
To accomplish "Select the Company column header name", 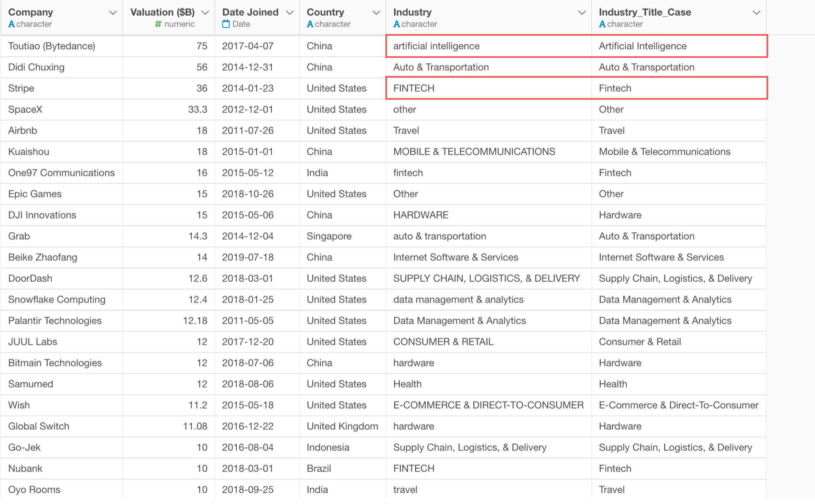I will (31, 12).
